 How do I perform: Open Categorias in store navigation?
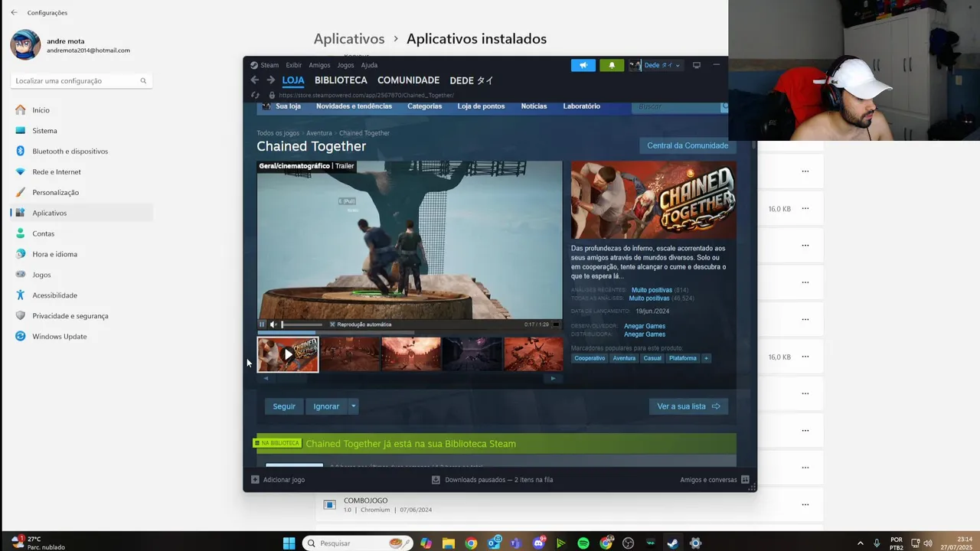[x=424, y=106]
